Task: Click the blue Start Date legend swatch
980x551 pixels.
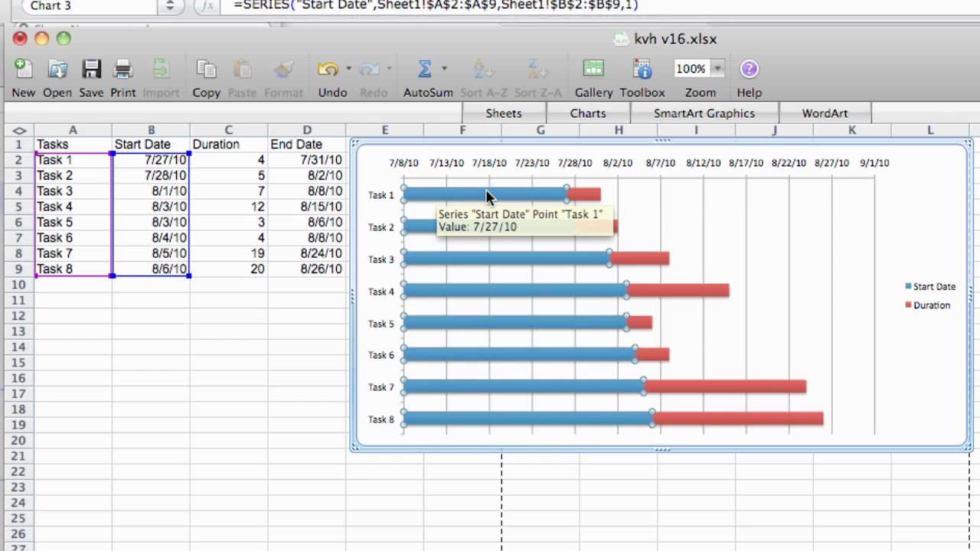Action: point(909,286)
